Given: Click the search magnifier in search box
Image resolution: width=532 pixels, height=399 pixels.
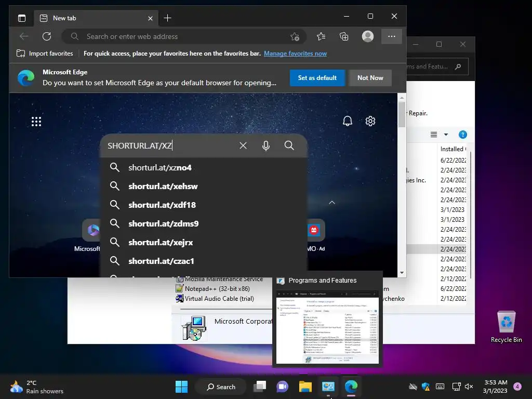Looking at the screenshot, I should click(x=289, y=145).
